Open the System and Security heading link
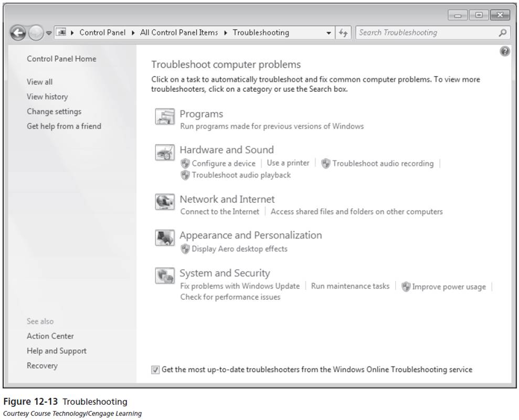The width and height of the screenshot is (519, 420). coord(225,273)
